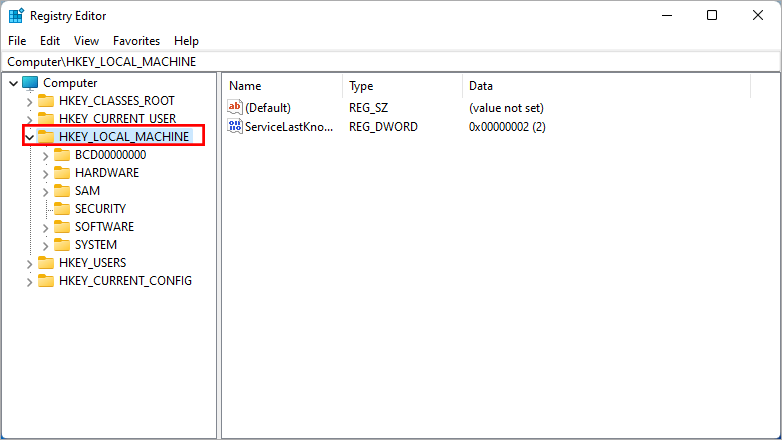Image resolution: width=782 pixels, height=440 pixels.
Task: Click the address bar showing Computer\HKEY_LOCAL_MACHINE
Action: (391, 62)
